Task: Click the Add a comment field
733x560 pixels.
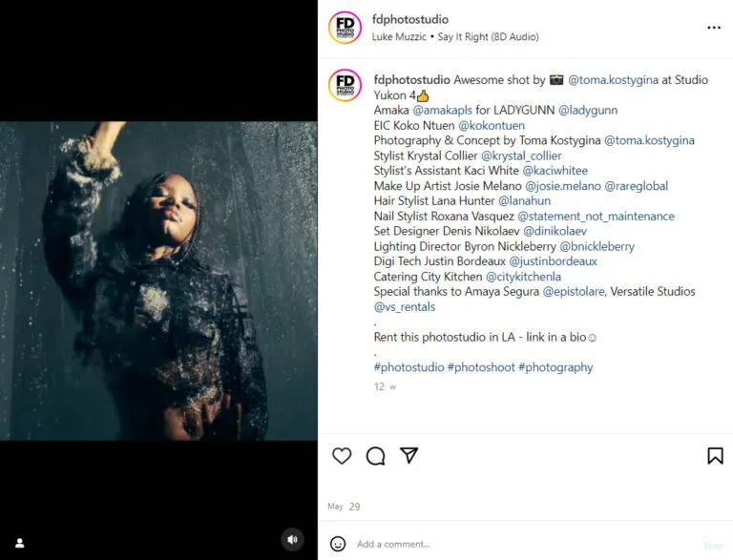Action: coord(524,544)
